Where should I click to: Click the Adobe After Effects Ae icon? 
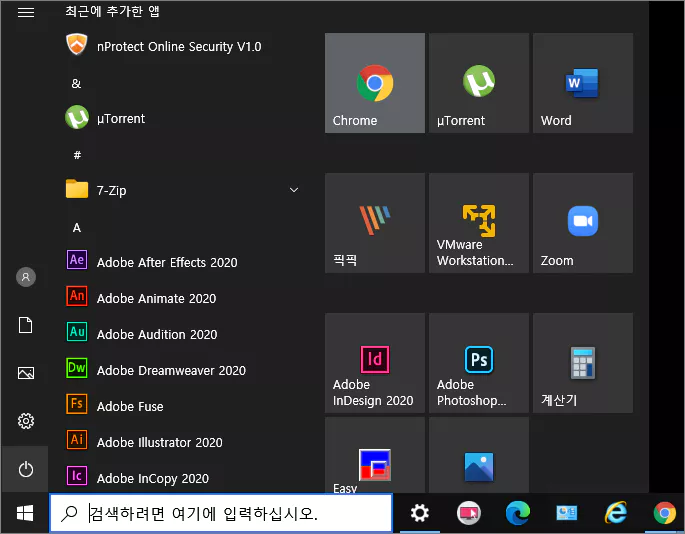[77, 260]
